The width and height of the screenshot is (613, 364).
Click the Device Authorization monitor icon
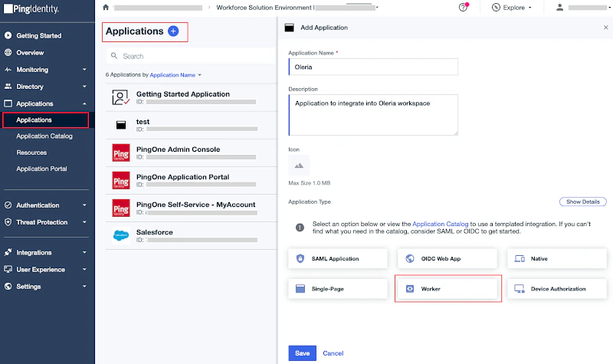(x=520, y=289)
